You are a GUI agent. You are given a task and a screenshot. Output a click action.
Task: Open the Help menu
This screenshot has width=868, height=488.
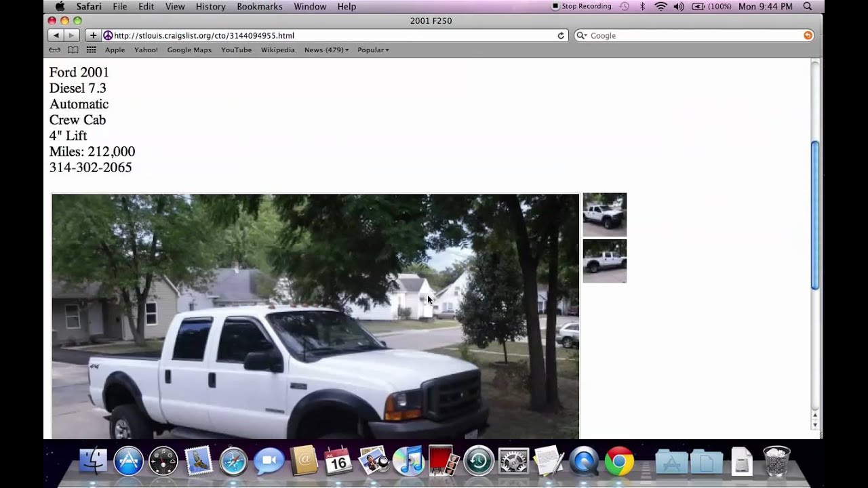347,6
